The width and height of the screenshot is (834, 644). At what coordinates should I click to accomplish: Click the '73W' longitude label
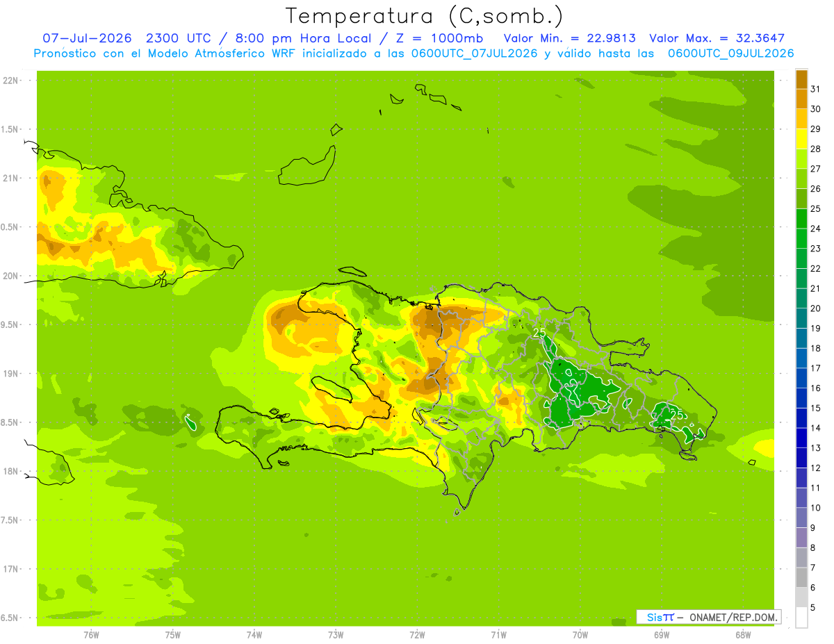point(336,634)
